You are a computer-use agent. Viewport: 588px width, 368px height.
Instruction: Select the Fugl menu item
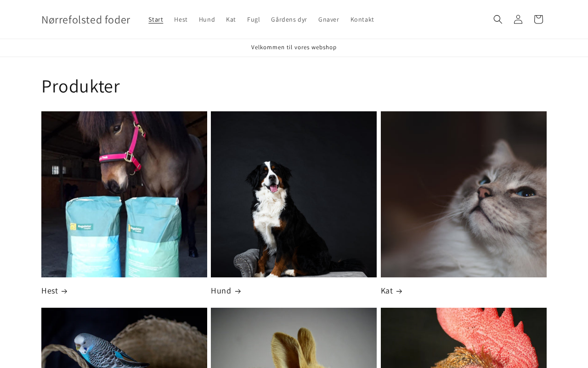pos(254,19)
